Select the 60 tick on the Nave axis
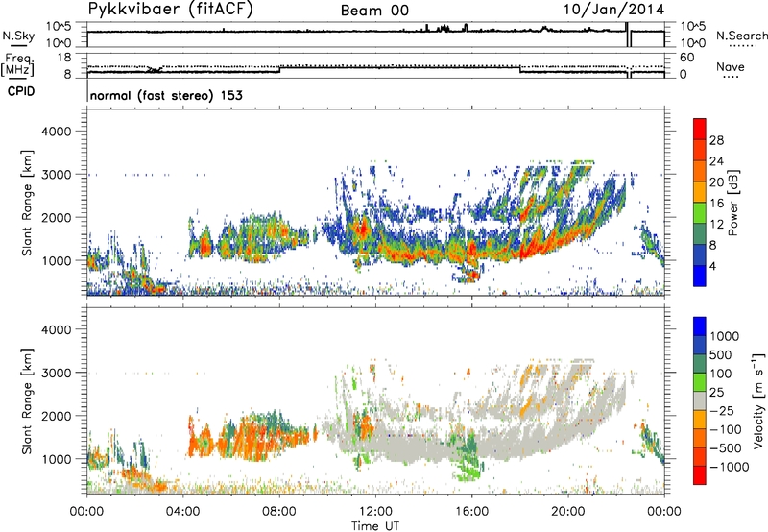768x532 pixels. (x=687, y=58)
